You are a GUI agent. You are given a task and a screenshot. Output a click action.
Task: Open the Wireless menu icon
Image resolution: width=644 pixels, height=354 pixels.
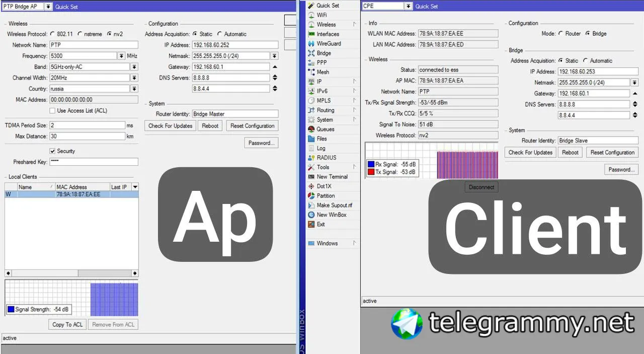coord(312,25)
